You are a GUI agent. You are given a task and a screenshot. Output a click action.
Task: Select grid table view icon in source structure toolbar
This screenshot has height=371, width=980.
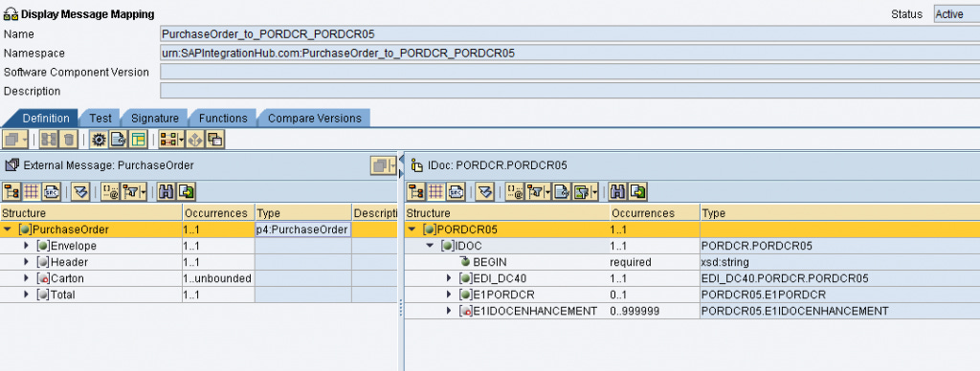(32, 191)
